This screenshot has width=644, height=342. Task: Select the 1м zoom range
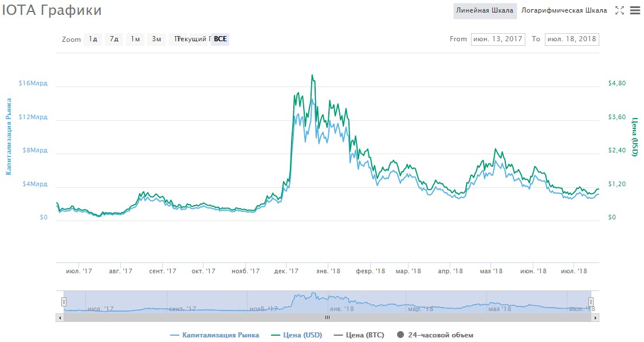[x=135, y=39]
